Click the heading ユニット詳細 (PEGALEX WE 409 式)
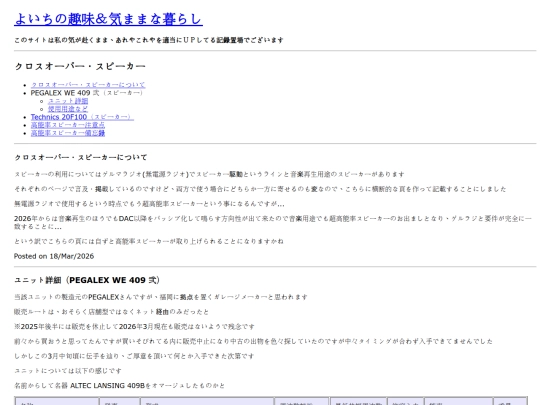This screenshot has width=540, height=405. (x=87, y=280)
